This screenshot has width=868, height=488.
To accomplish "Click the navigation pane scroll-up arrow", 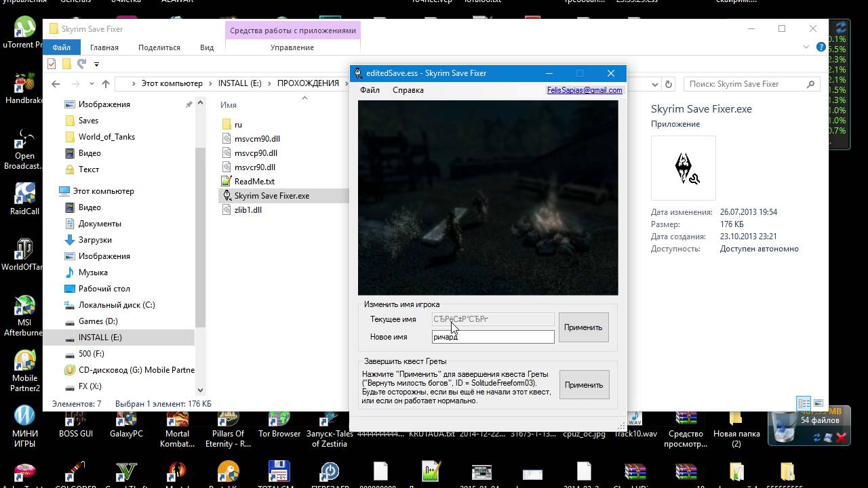I will click(x=201, y=103).
